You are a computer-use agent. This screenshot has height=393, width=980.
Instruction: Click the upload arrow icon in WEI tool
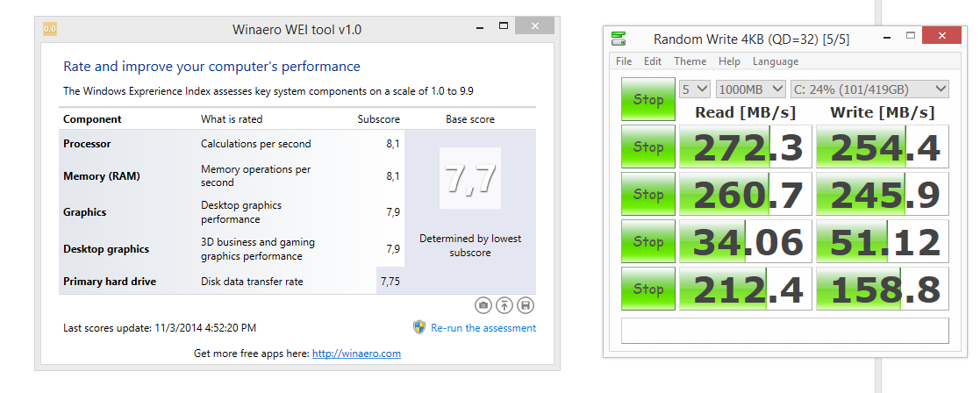pos(504,305)
